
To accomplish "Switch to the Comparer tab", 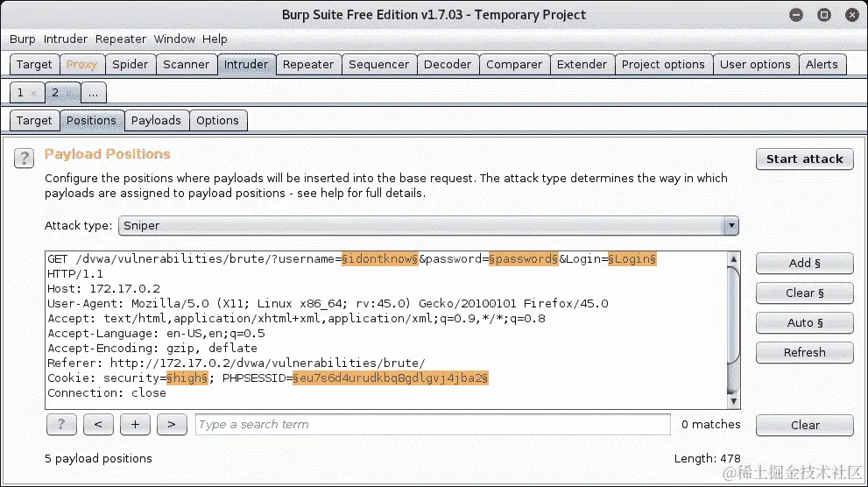I will coord(514,64).
